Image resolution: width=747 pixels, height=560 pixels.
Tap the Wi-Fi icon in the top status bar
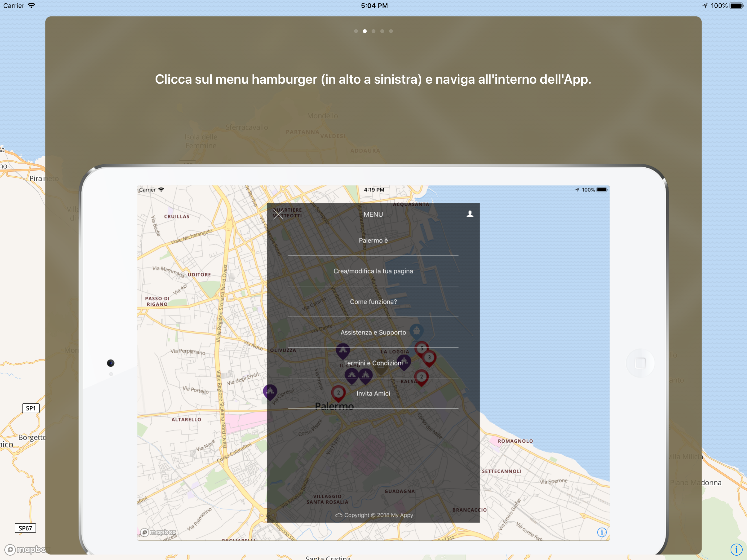pyautogui.click(x=31, y=5)
